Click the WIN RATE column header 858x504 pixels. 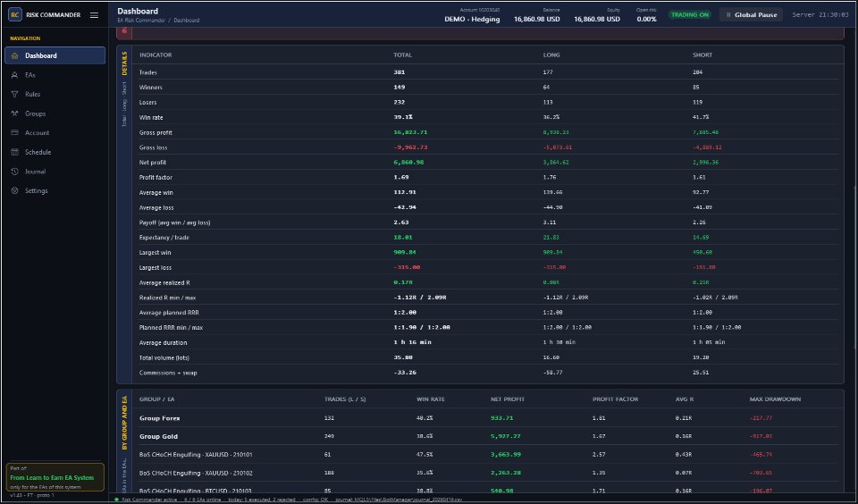431,399
